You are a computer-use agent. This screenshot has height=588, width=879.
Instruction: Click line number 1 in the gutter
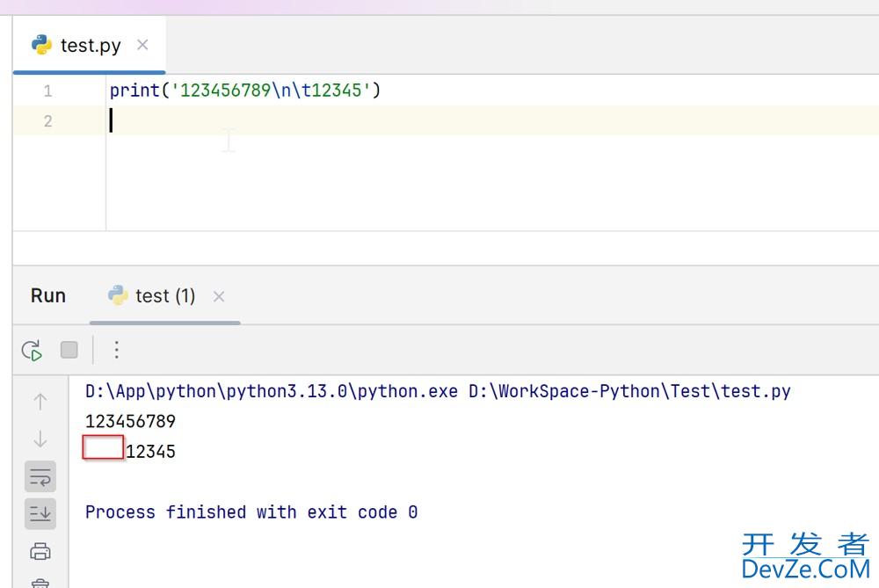coord(47,91)
